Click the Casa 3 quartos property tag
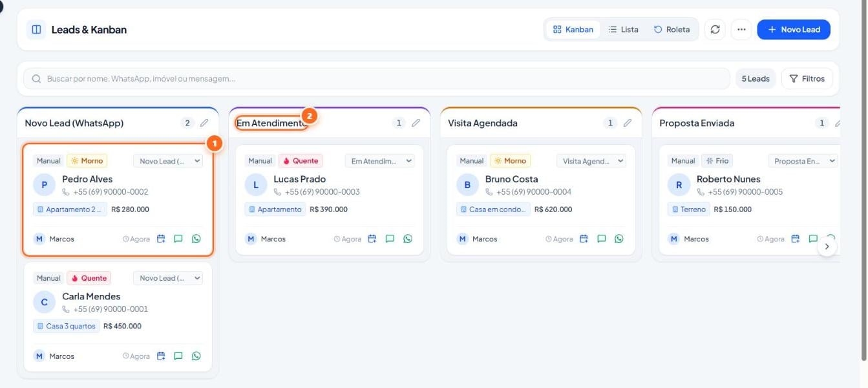 [66, 327]
